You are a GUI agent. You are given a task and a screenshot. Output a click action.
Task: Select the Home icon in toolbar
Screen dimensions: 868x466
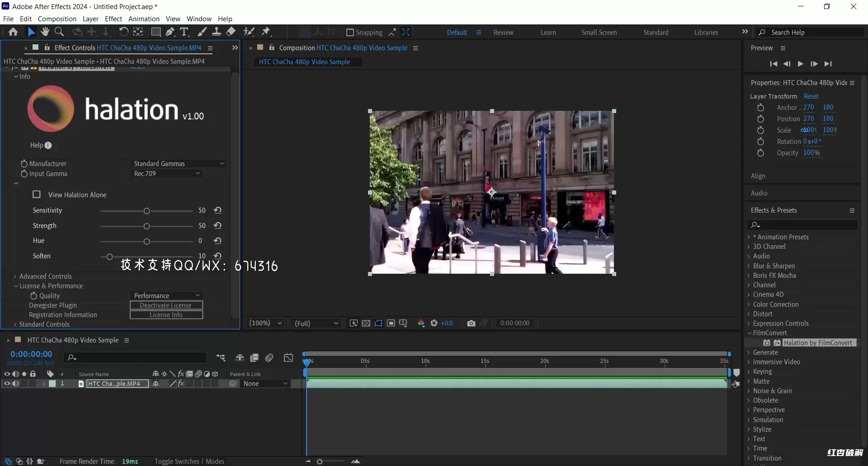coord(13,32)
